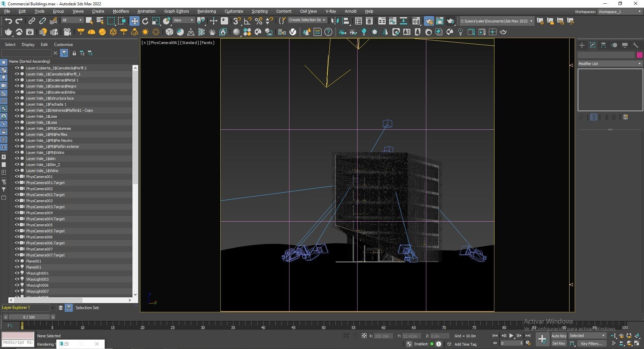Open the Display command panel tab
This screenshot has width=644, height=349.
coord(625,45)
